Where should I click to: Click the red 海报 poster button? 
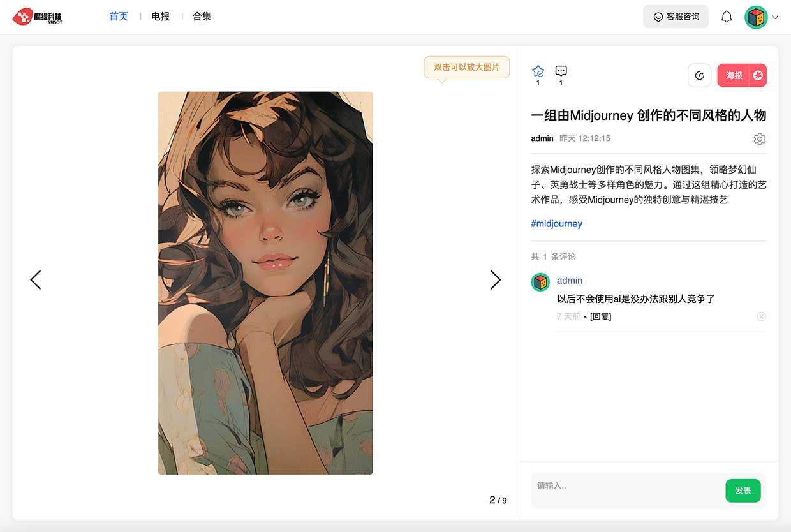point(742,75)
